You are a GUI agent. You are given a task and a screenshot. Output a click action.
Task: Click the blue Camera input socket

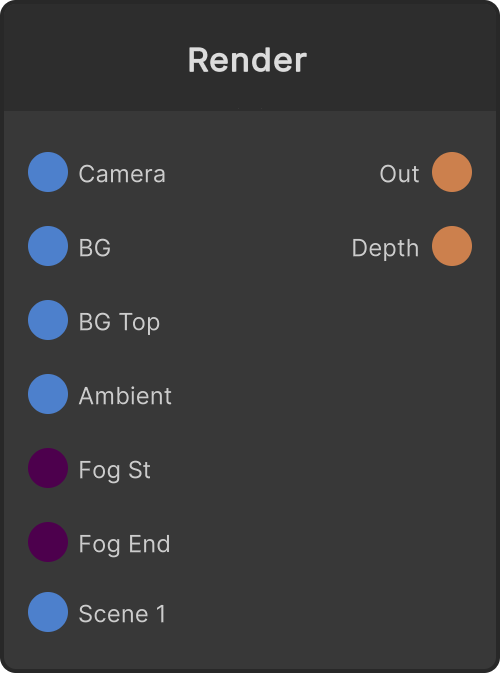point(48,172)
